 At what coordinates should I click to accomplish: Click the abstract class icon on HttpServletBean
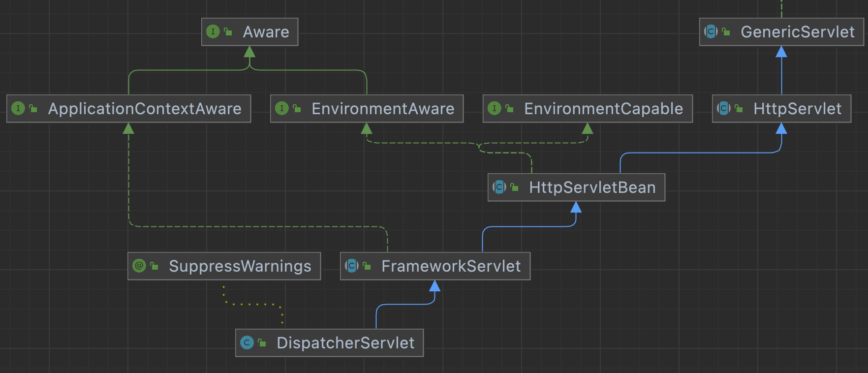tap(499, 187)
